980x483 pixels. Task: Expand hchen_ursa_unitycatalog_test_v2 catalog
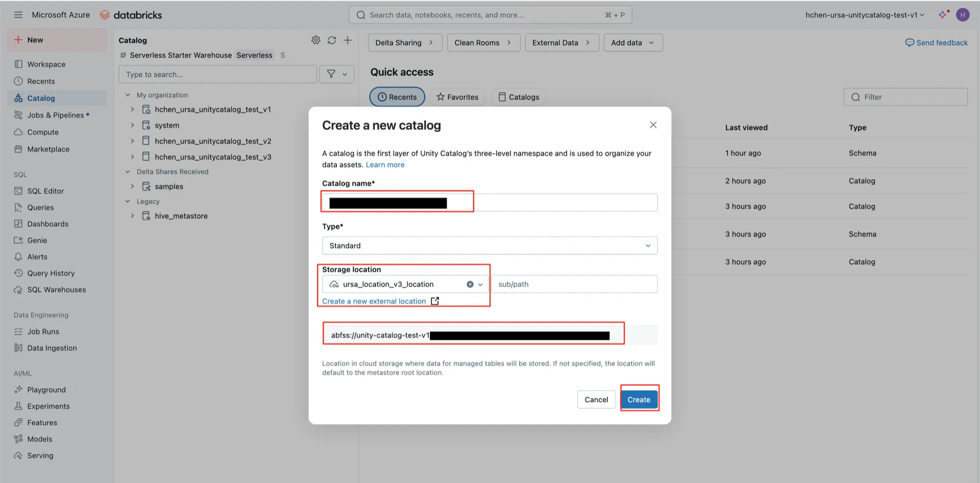coord(132,141)
